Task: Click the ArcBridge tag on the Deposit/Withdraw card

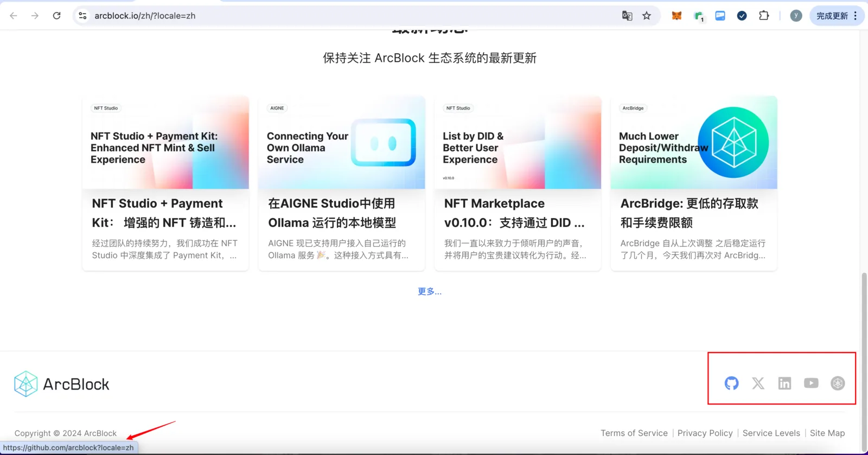Action: [x=633, y=108]
